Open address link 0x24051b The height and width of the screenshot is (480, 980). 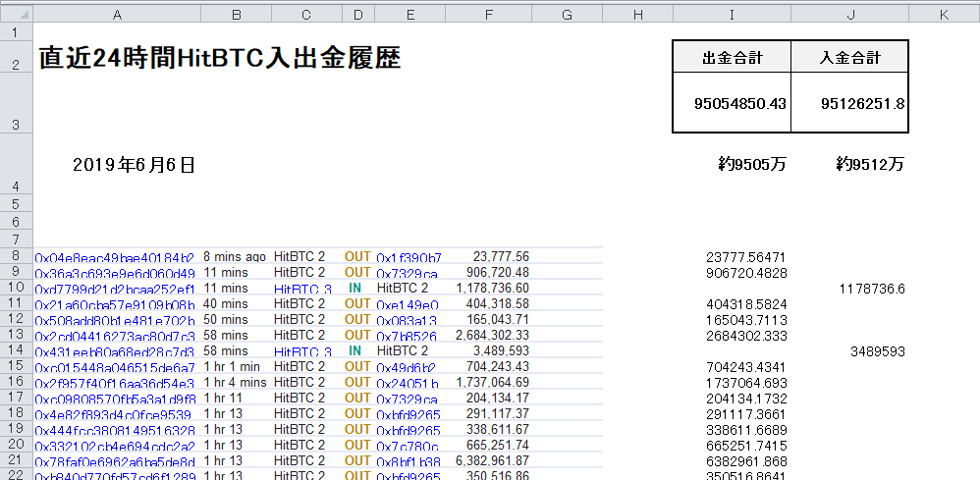click(x=408, y=383)
